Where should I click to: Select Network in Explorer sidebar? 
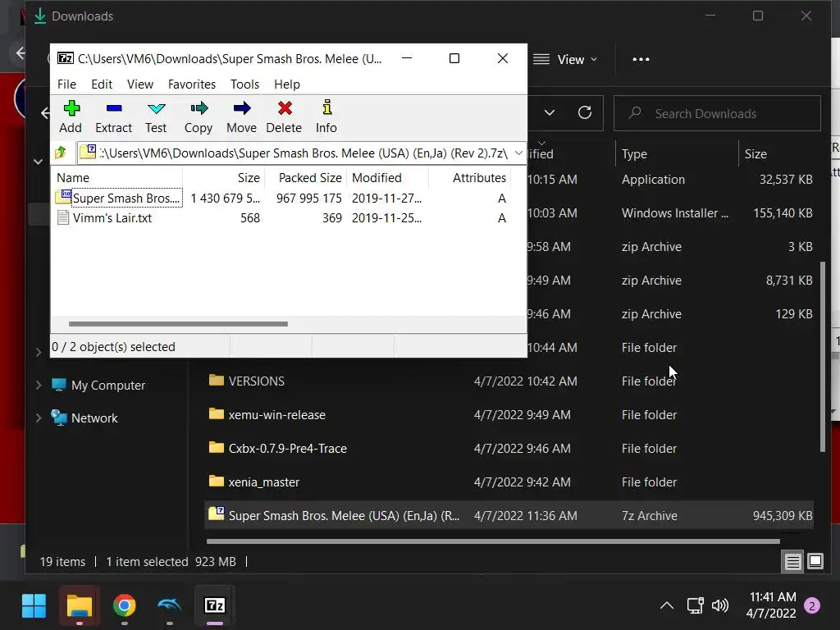coord(84,418)
